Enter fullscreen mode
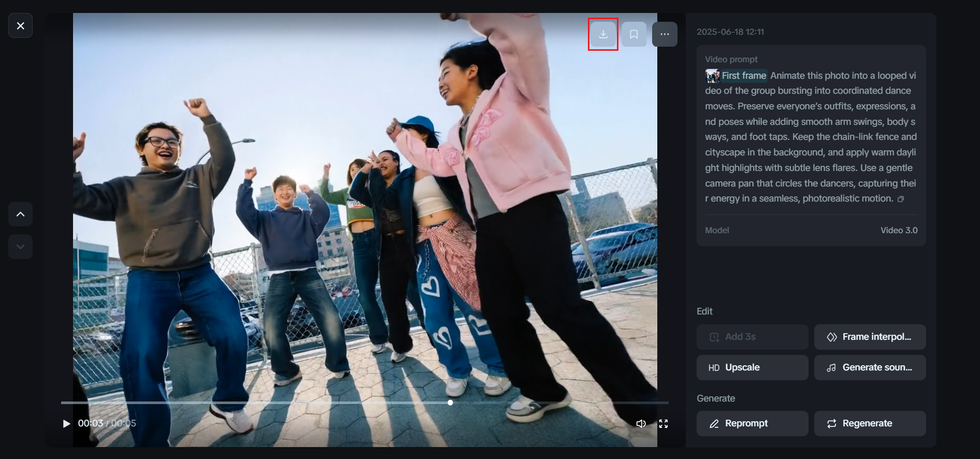The image size is (980, 459). [x=663, y=424]
